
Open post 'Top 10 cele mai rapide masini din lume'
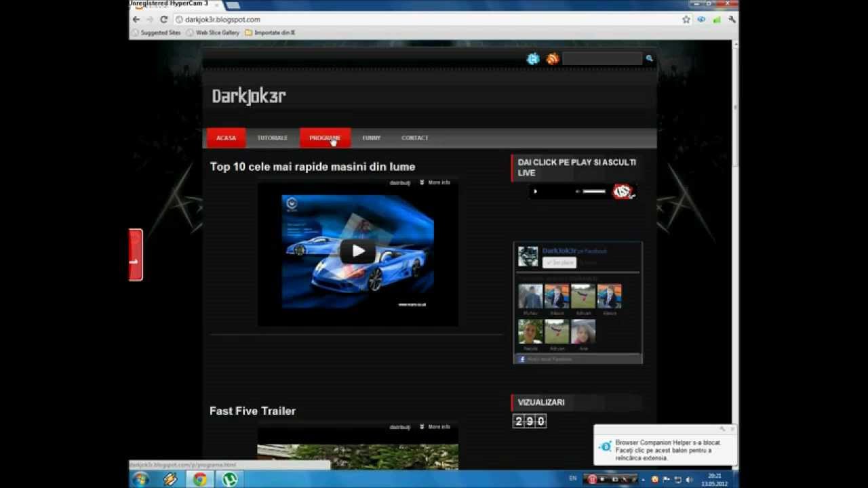click(312, 167)
